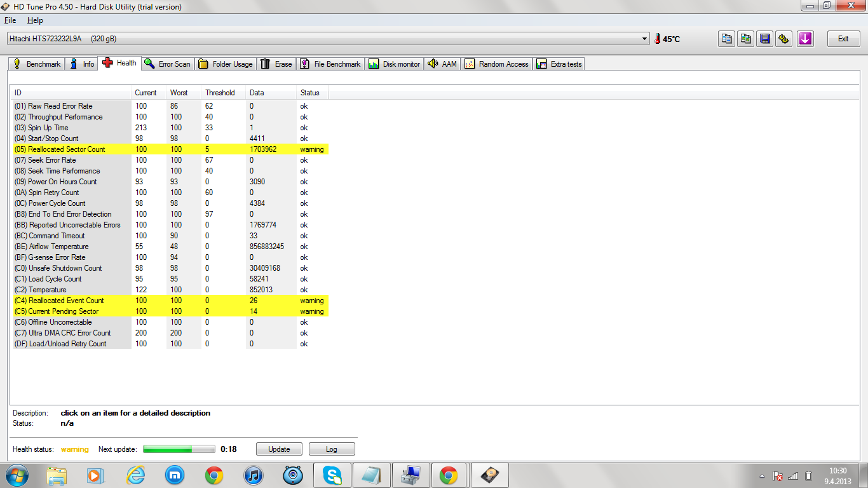Viewport: 868px width, 488px height.
Task: Select the Start/Stop Count row
Action: [170, 139]
